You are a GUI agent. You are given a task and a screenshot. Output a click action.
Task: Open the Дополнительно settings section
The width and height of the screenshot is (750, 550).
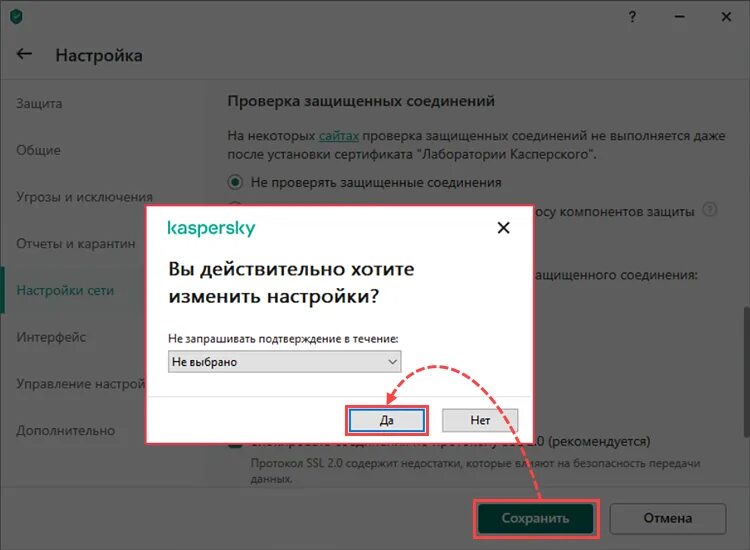(x=66, y=430)
